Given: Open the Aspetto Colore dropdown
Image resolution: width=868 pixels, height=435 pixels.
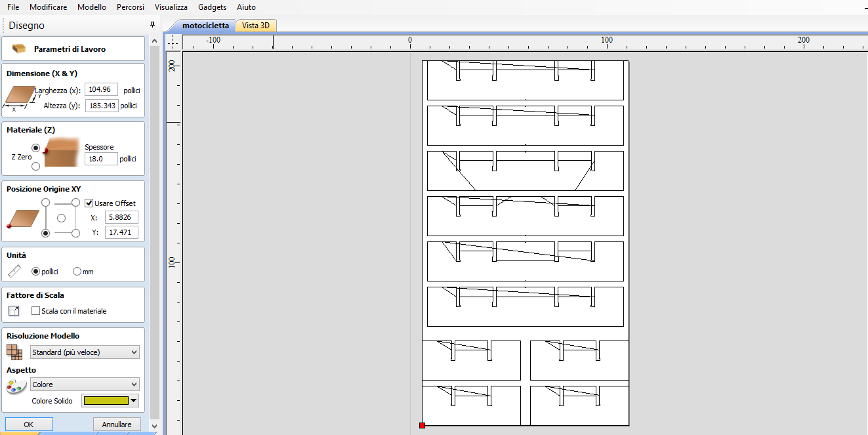Looking at the screenshot, I should 85,384.
